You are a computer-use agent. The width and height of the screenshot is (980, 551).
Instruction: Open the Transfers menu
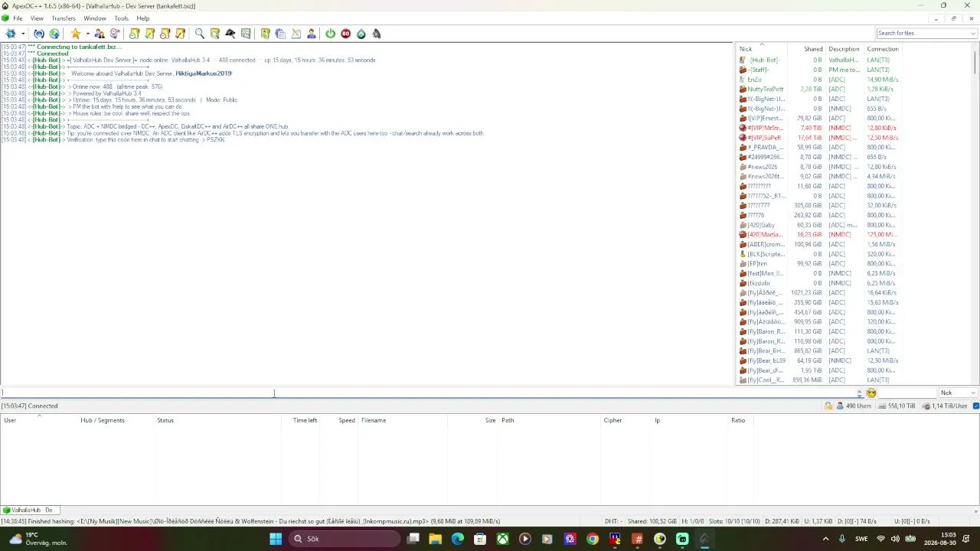click(x=64, y=18)
